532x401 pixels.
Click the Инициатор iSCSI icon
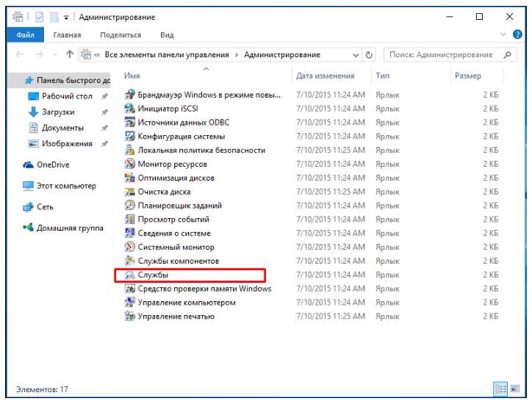[x=129, y=109]
